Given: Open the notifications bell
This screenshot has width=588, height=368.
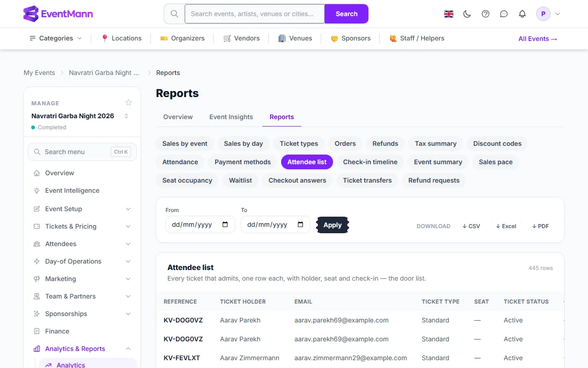Looking at the screenshot, I should (522, 14).
